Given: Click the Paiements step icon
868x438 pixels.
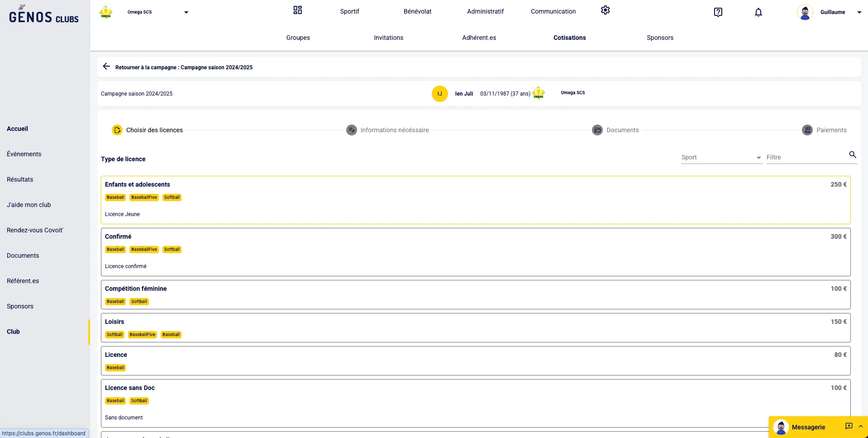Looking at the screenshot, I should click(807, 130).
